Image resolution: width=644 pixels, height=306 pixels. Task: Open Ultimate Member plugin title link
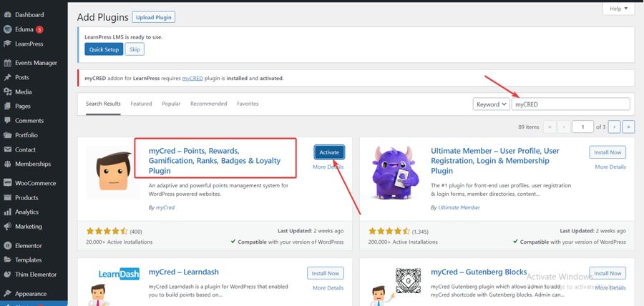point(495,161)
